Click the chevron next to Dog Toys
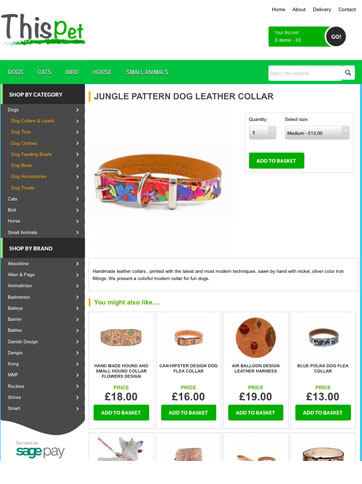The image size is (362, 484). [x=77, y=132]
